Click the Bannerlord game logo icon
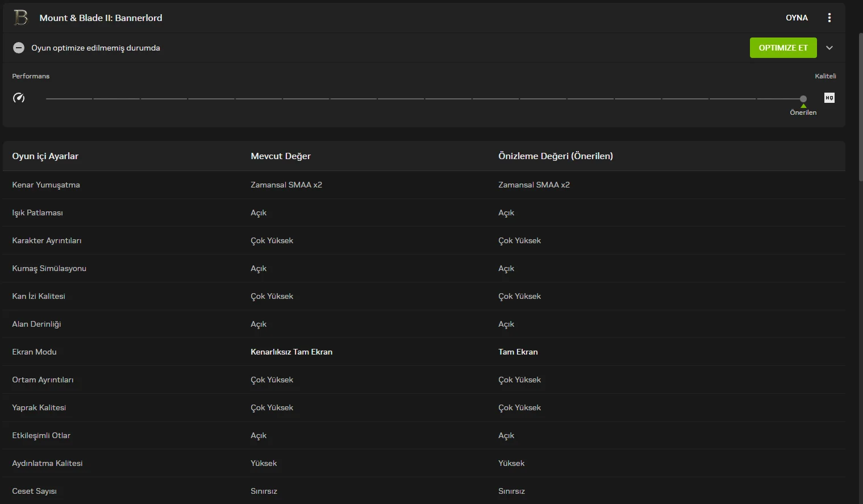 click(20, 18)
